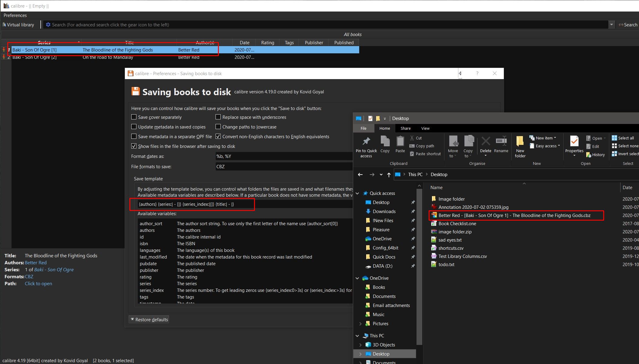This screenshot has height=364, width=639.
Task: Toggle Replace space with underscores
Action: [x=218, y=117]
